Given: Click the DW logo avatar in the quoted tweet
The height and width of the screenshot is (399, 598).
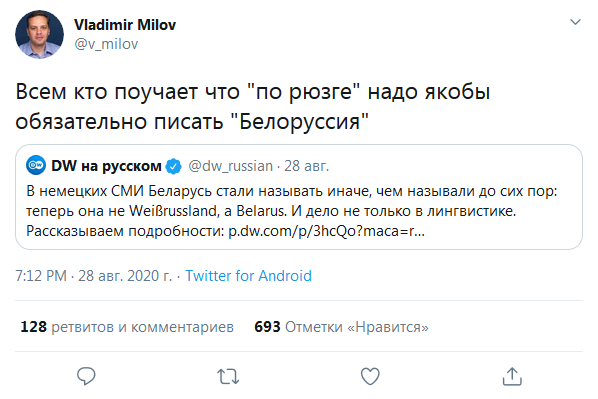Looking at the screenshot, I should point(36,166).
